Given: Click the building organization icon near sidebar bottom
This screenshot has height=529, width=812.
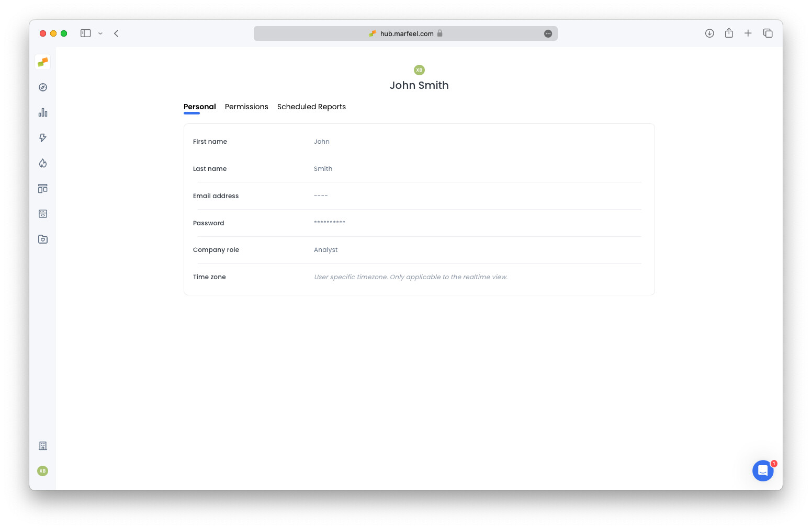Looking at the screenshot, I should tap(42, 445).
